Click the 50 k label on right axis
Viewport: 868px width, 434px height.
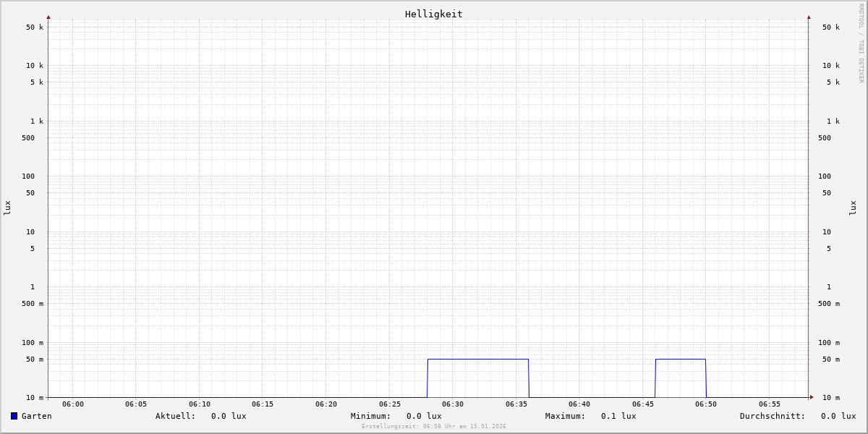tap(831, 27)
